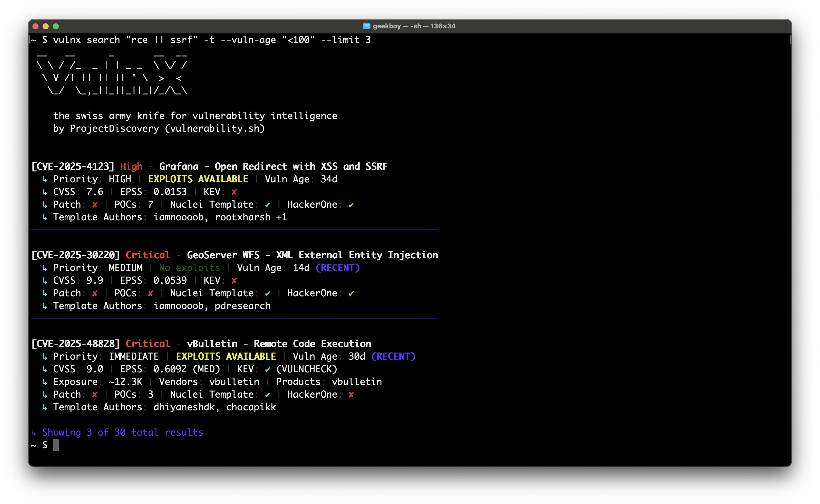
Task: Click 'Exposure: ~12.3K' value
Action: point(98,382)
